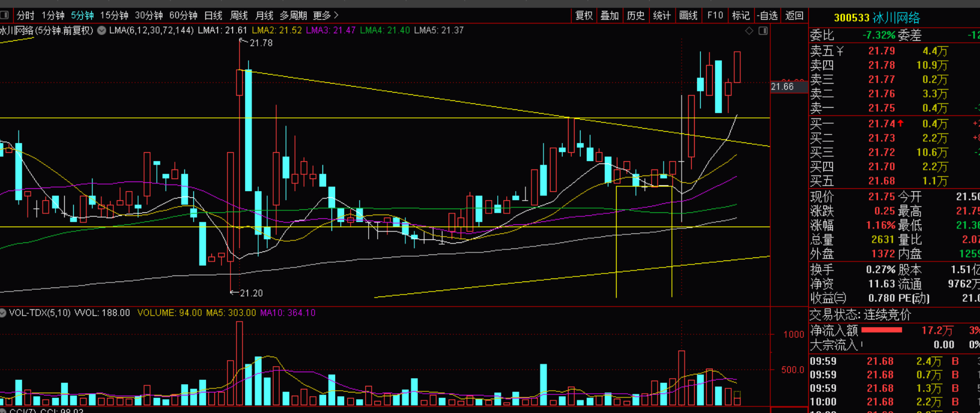Open F10 company info
980x413 pixels.
[x=715, y=15]
